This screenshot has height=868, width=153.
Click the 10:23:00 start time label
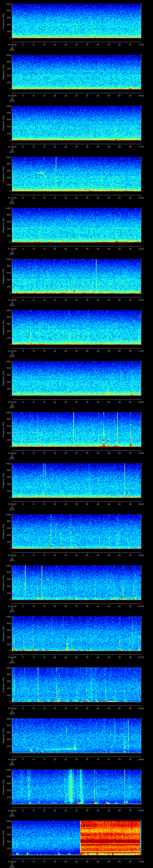point(12,504)
